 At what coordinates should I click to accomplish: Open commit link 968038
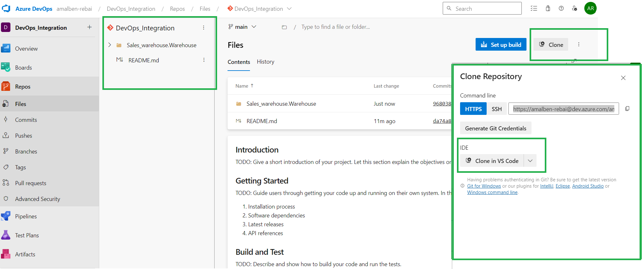click(442, 103)
